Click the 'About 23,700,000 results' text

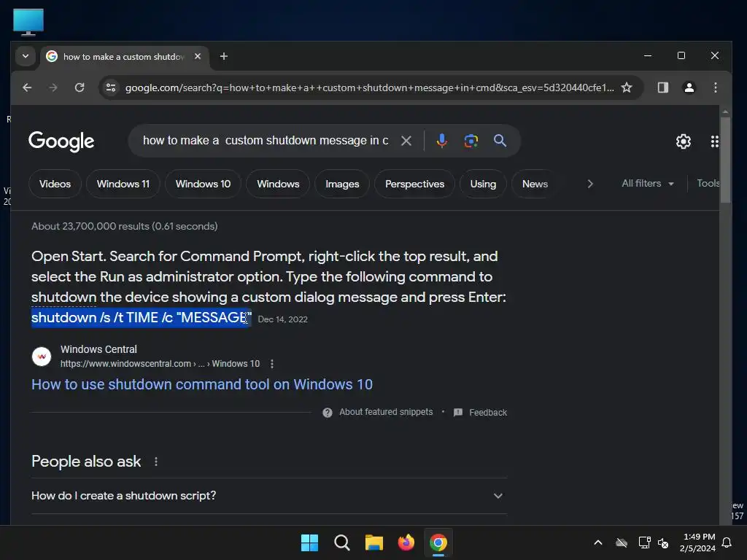click(x=124, y=226)
